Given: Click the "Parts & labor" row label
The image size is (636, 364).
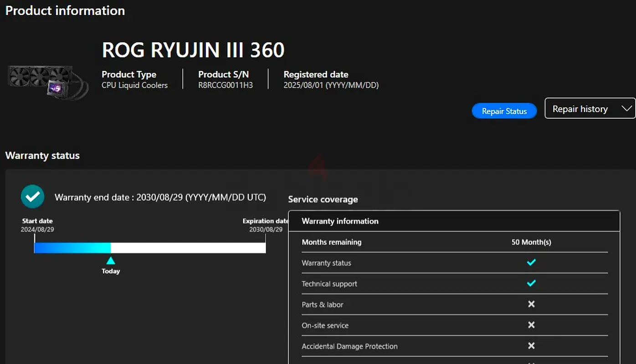Looking at the screenshot, I should pos(323,305).
